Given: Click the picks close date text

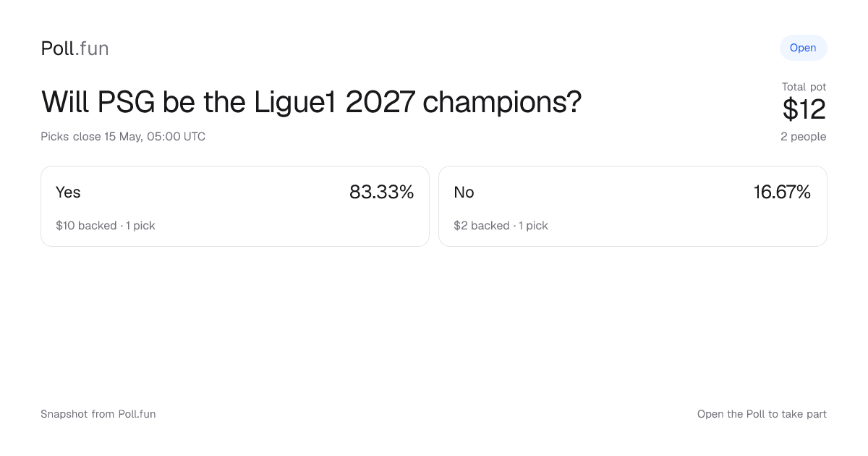Looking at the screenshot, I should (123, 137).
